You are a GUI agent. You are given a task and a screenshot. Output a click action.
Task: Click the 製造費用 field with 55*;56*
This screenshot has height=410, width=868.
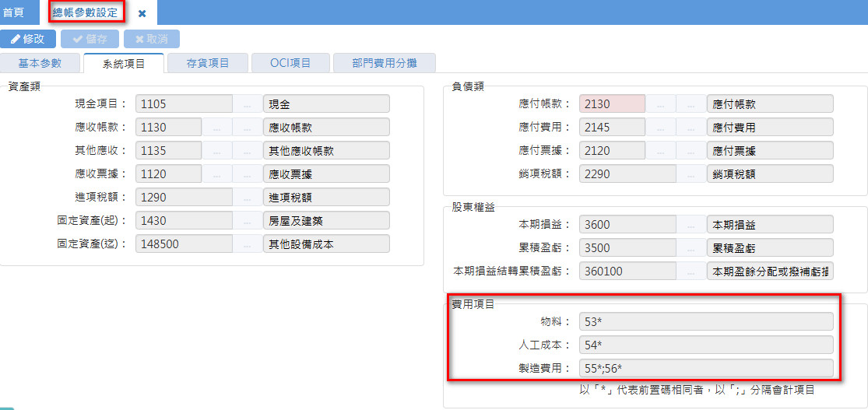tap(706, 369)
